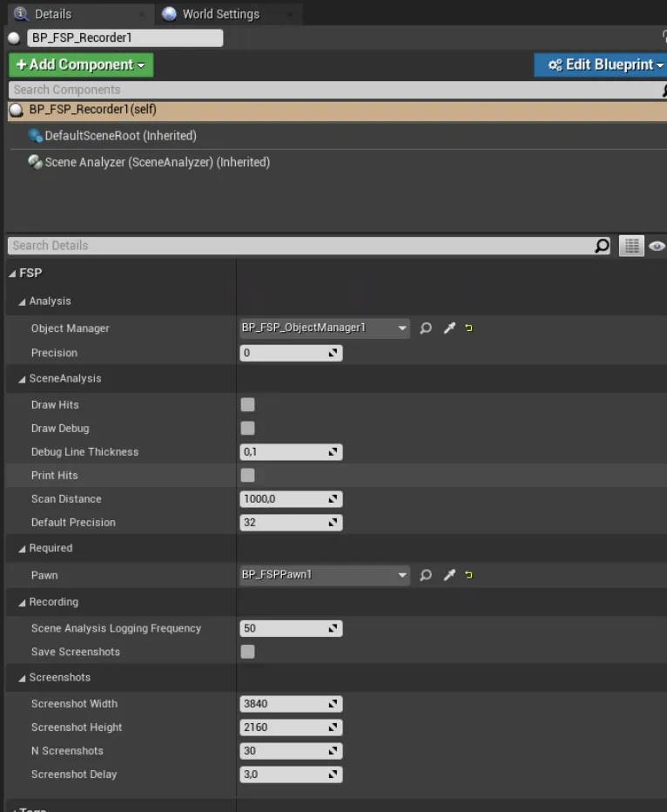Browse to Pawn asset with magnifier icon

click(426, 575)
